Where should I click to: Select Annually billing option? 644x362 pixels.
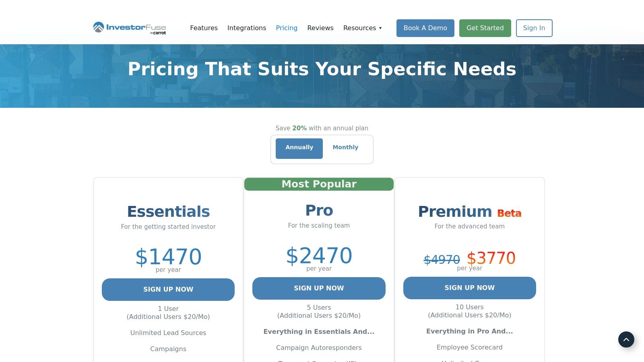pyautogui.click(x=299, y=148)
